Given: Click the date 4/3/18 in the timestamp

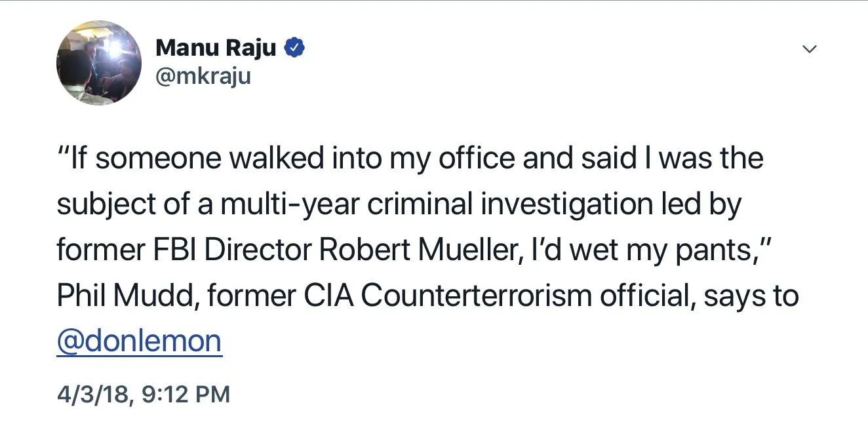Looking at the screenshot, I should tap(93, 395).
